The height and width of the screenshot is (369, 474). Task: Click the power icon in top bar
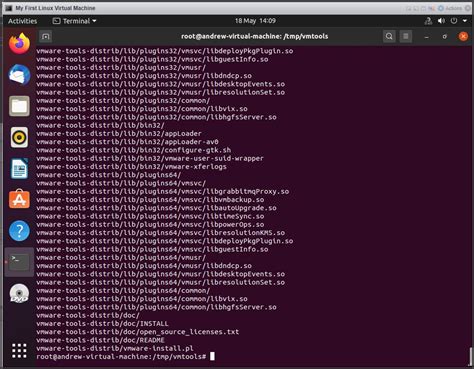[454, 21]
